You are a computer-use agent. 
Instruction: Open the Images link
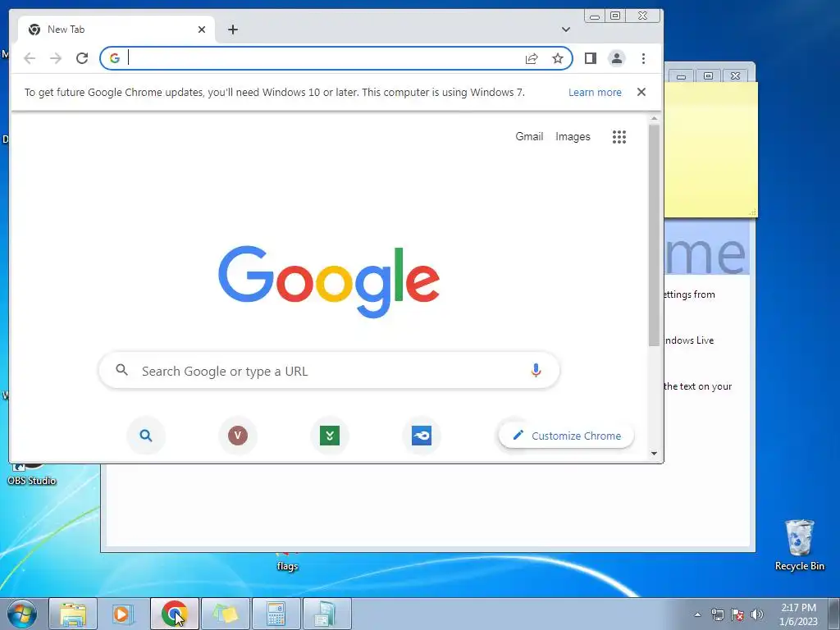[573, 137]
